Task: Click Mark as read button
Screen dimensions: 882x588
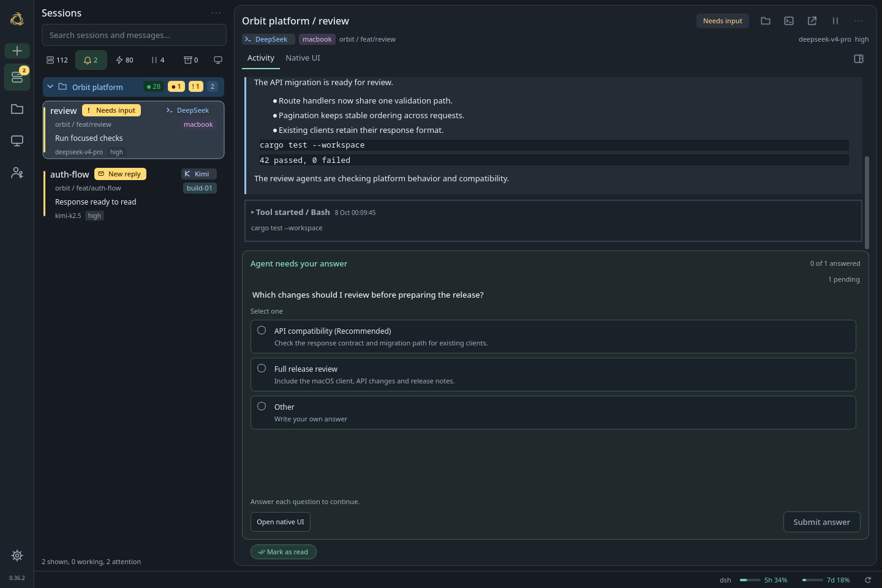Action: (284, 552)
